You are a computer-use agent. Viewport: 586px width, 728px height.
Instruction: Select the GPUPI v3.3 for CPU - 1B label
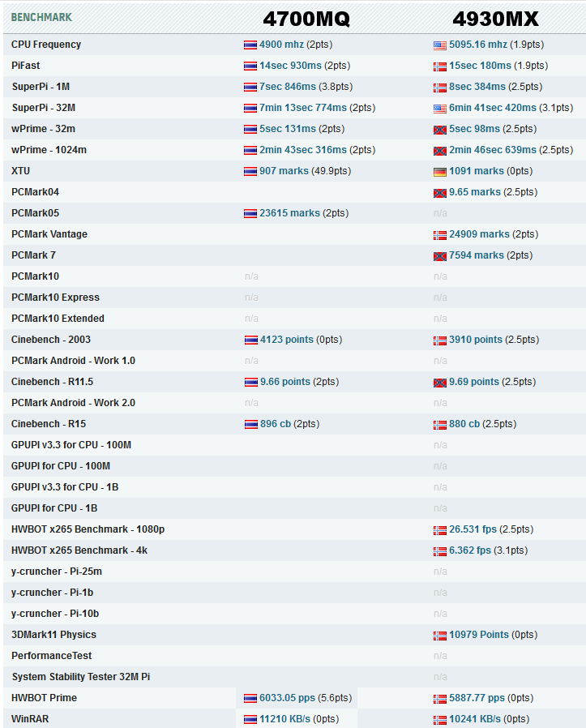(65, 487)
